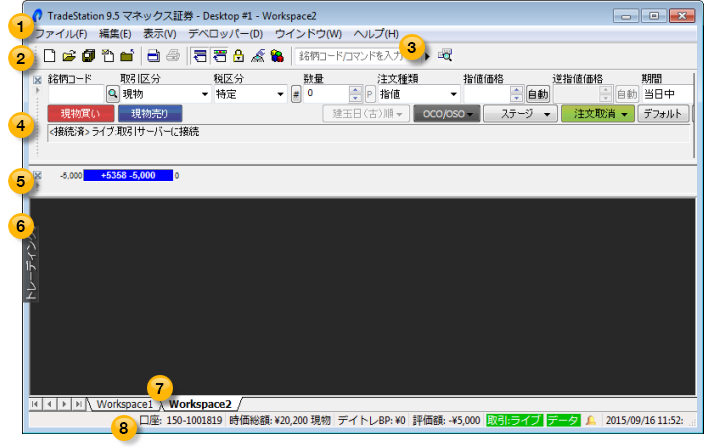
Task: Click the next-tab scroll arrow
Action: click(64, 404)
